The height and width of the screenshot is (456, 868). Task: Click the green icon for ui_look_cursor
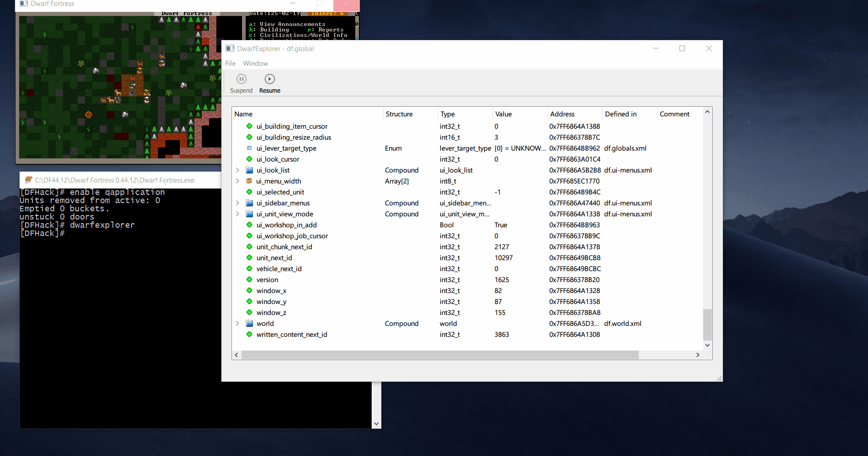[249, 159]
